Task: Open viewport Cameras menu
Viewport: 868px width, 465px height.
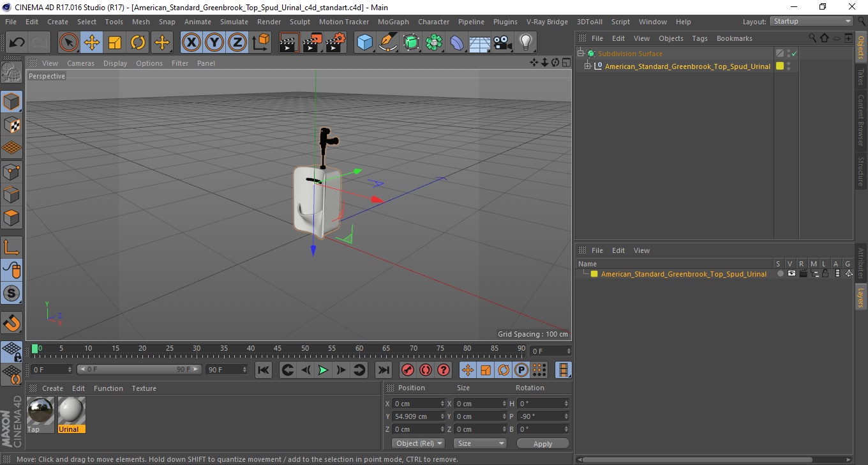Action: pyautogui.click(x=80, y=63)
